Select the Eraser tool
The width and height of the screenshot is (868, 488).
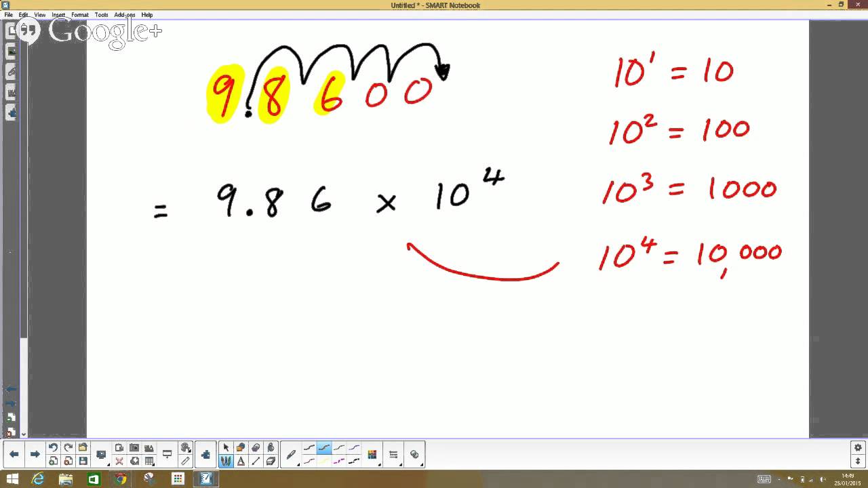(x=271, y=461)
